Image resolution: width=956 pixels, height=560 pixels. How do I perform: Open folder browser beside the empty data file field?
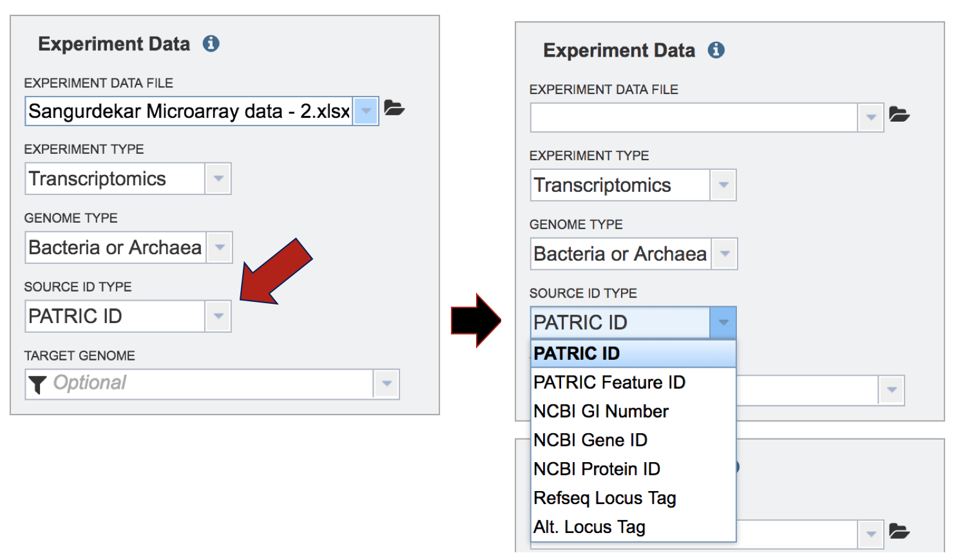(899, 115)
